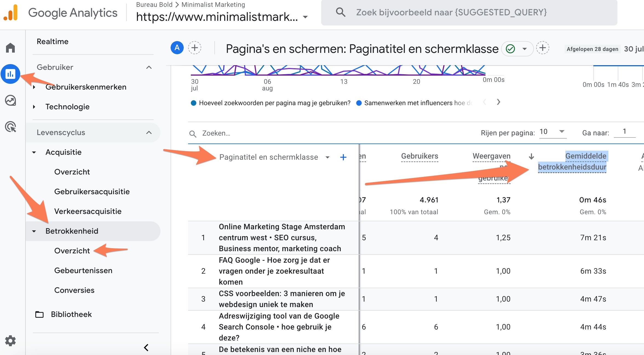Collapse the Betrokkenheid tree item
Screen dimensions: 644x355
(34, 231)
